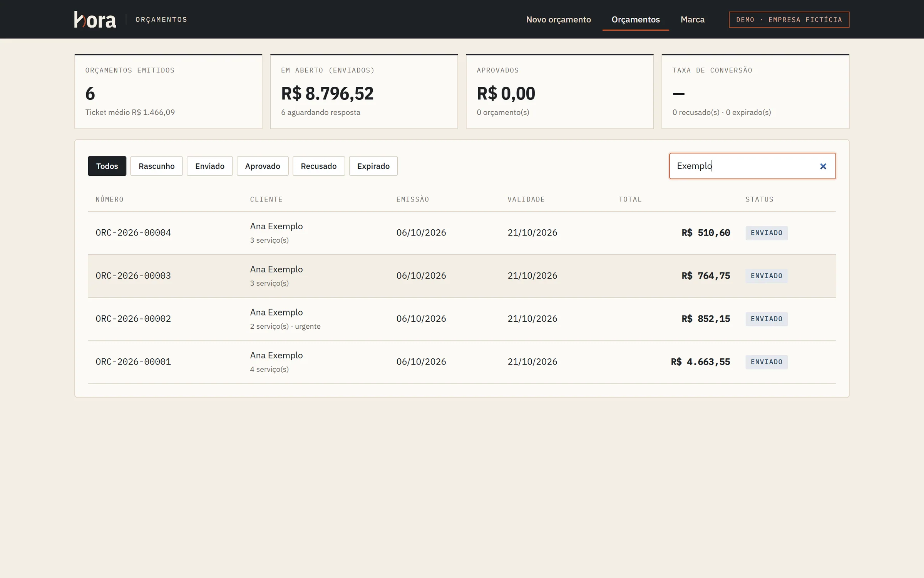Select the Aprovados R$ 0,00 card
This screenshot has width=924, height=578.
pos(559,91)
